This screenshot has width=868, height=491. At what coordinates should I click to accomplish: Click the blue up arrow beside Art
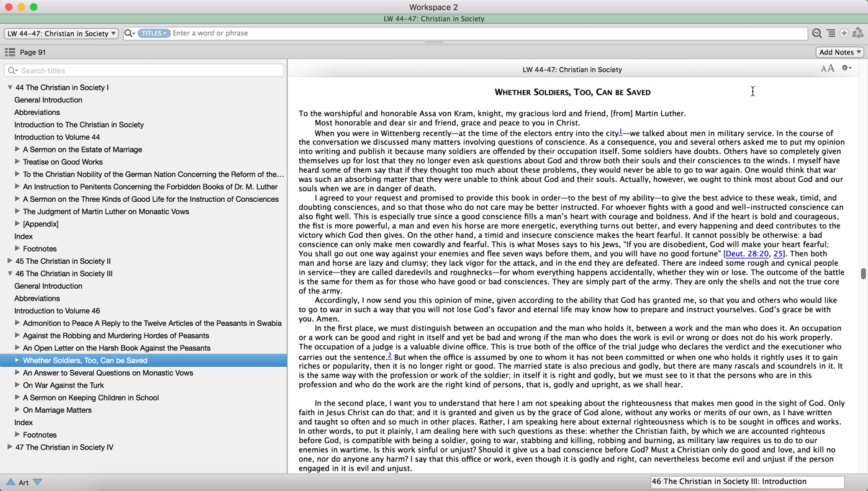(x=11, y=482)
